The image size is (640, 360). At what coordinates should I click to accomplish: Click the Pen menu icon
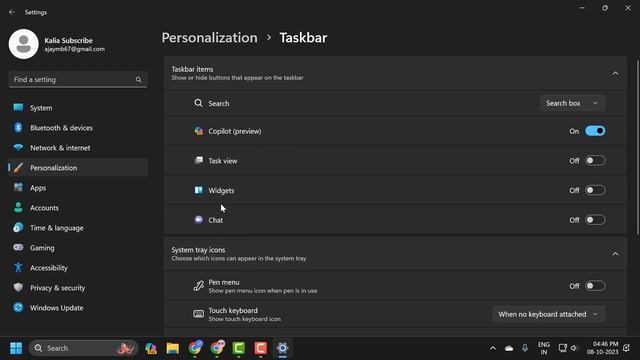[x=198, y=286]
